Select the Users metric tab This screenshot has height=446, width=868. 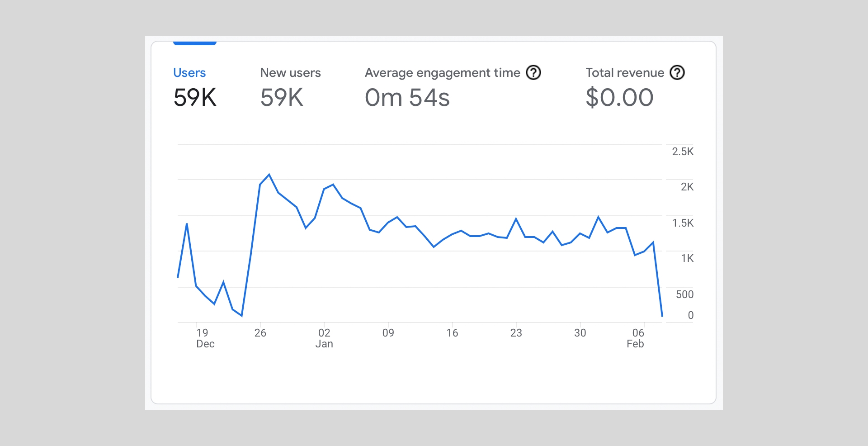click(x=189, y=73)
